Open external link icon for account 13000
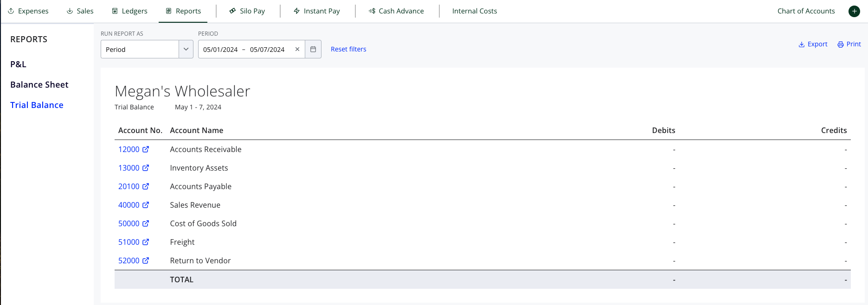 click(x=146, y=168)
